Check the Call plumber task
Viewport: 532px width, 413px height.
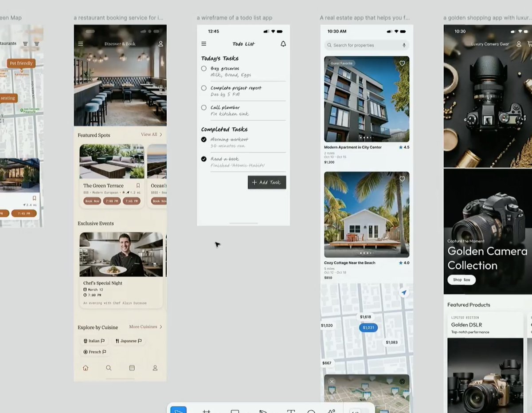(x=204, y=107)
